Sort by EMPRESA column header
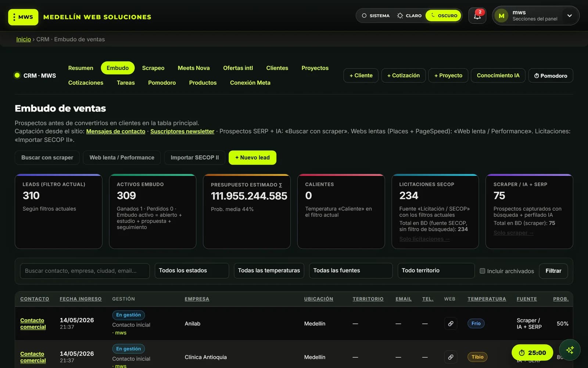The width and height of the screenshot is (588, 368). click(x=197, y=299)
